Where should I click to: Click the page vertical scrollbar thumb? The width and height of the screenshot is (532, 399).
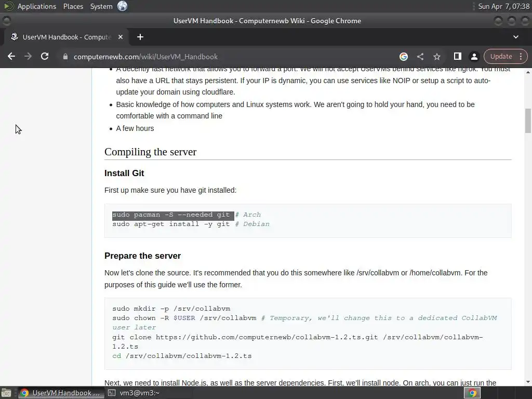(528, 121)
